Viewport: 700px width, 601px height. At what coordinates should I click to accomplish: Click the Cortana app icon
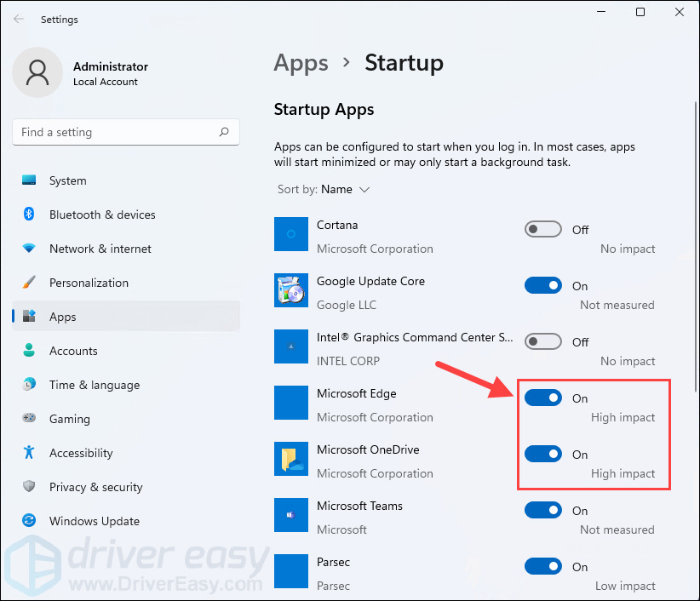(291, 234)
